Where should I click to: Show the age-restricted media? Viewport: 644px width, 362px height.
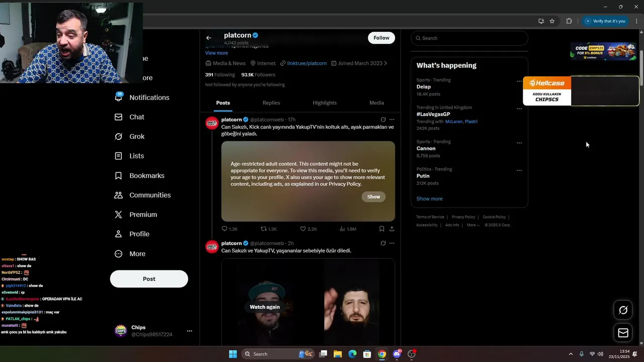point(374,197)
